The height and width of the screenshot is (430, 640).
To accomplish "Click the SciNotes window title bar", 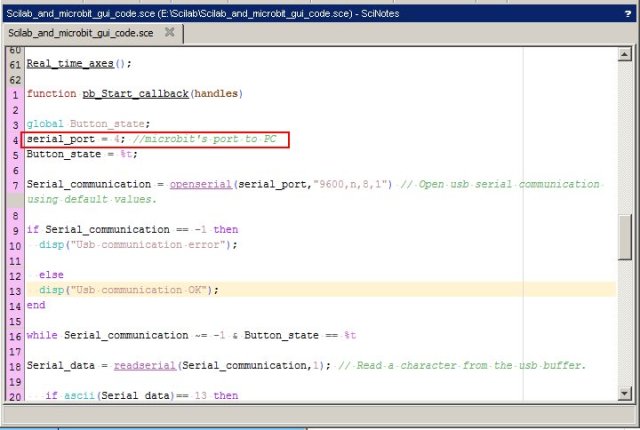I will (x=300, y=12).
